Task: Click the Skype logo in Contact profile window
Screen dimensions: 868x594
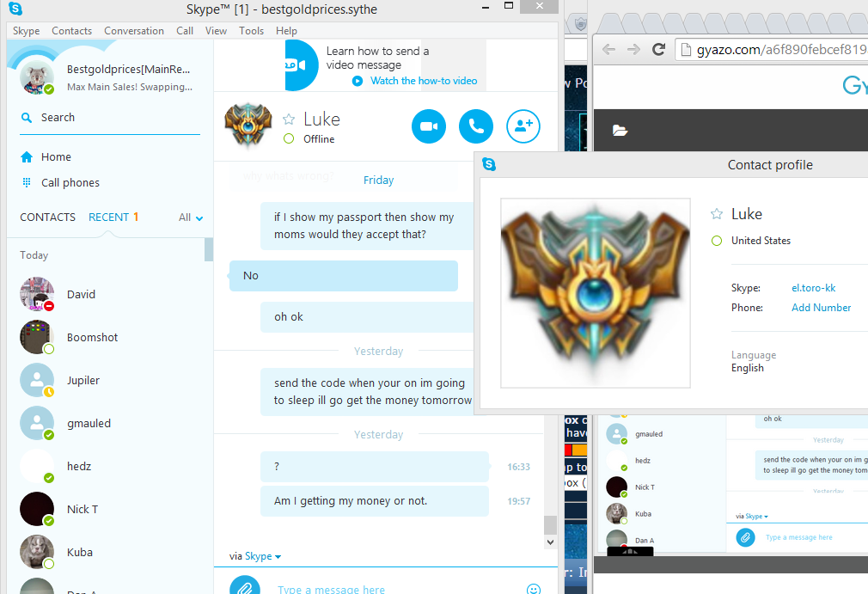Action: (x=489, y=164)
